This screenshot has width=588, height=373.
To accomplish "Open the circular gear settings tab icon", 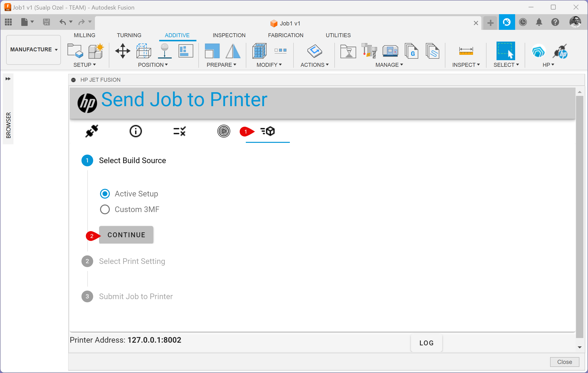I will [x=224, y=131].
